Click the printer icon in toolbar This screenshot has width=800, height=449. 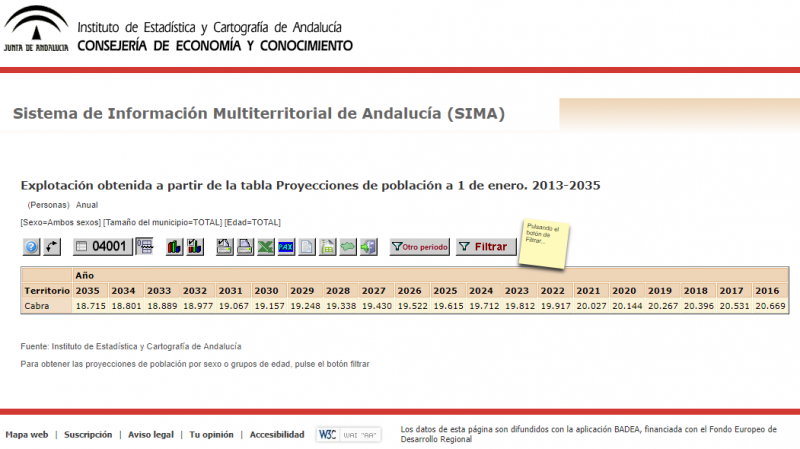coord(244,246)
